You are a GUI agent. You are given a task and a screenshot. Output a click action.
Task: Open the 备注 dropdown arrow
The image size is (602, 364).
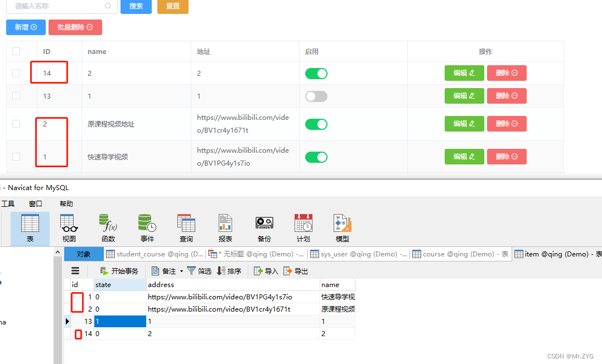tap(181, 271)
